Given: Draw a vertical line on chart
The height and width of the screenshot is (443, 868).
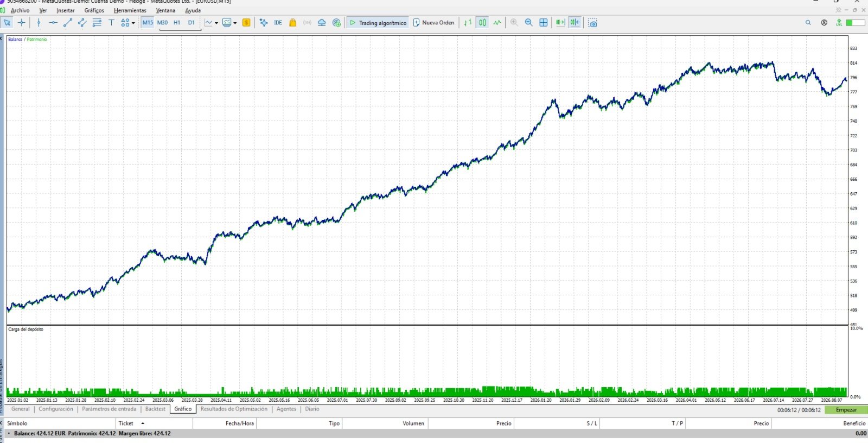Looking at the screenshot, I should [39, 23].
